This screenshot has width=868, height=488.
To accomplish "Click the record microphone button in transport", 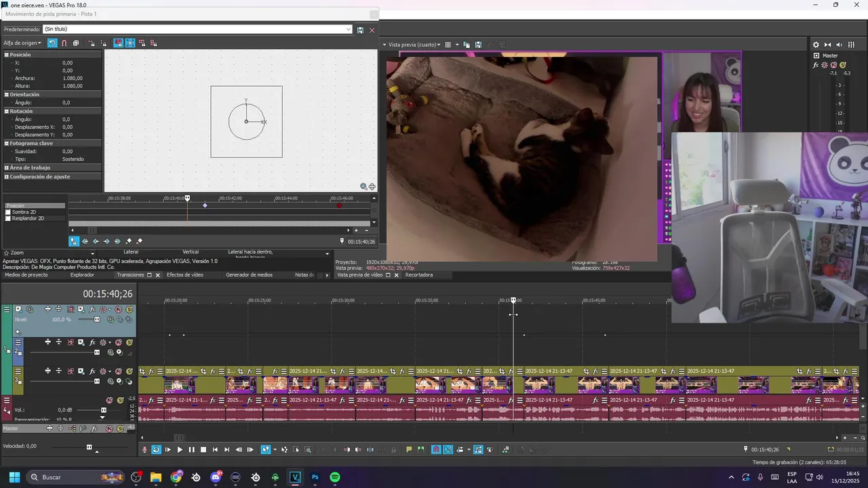I will point(144,449).
